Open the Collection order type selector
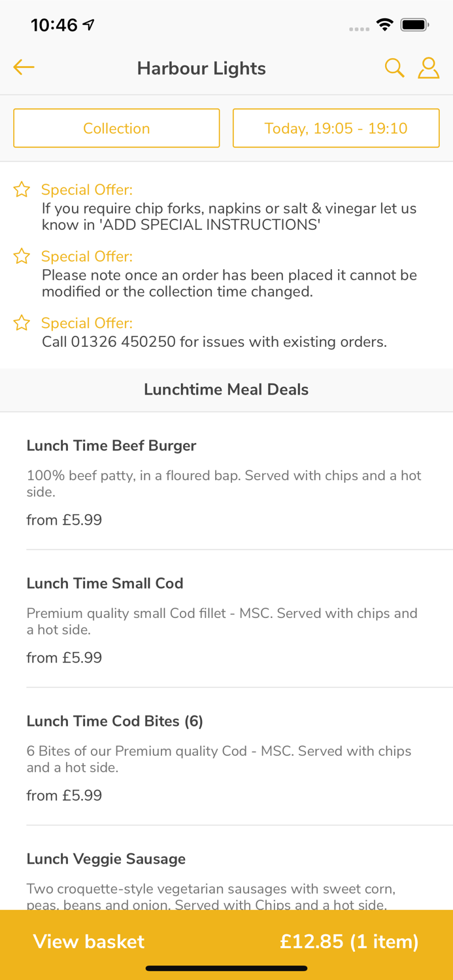Screen dimensions: 453x980 click(116, 128)
